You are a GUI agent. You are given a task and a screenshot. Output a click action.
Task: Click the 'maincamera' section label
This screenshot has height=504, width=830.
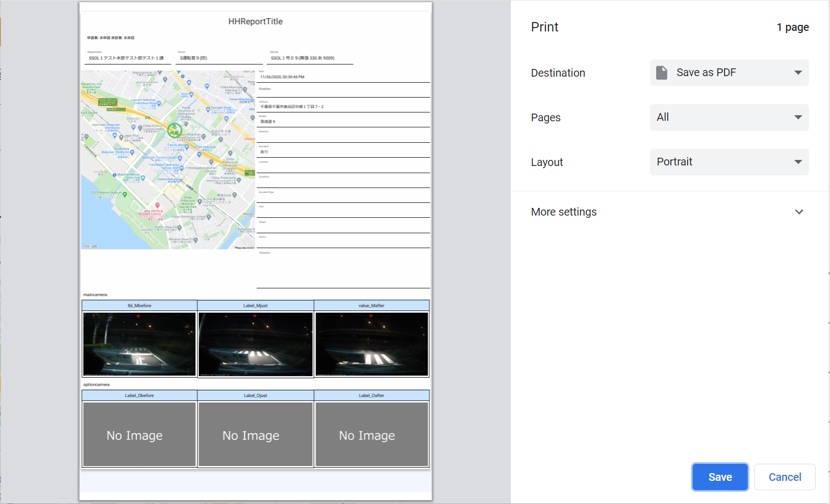(95, 295)
